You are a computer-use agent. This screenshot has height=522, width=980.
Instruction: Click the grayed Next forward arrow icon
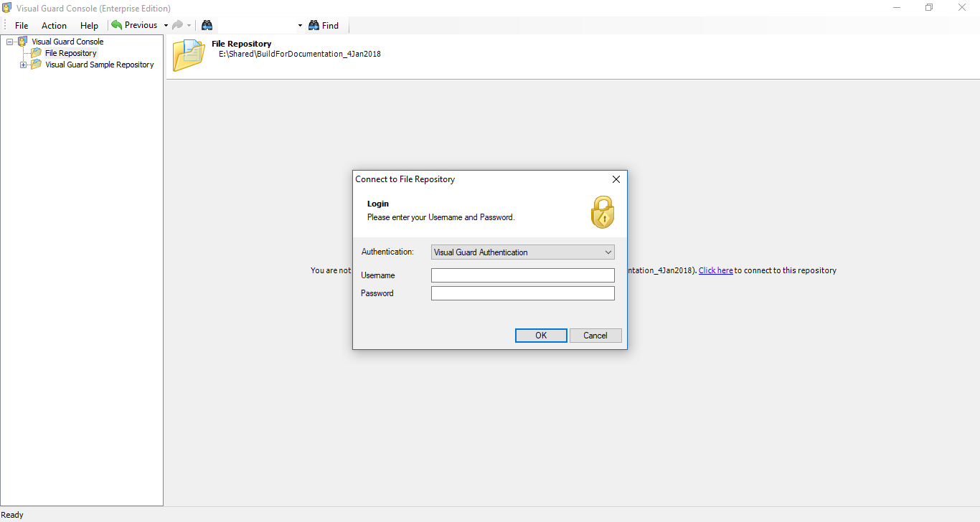(x=176, y=24)
